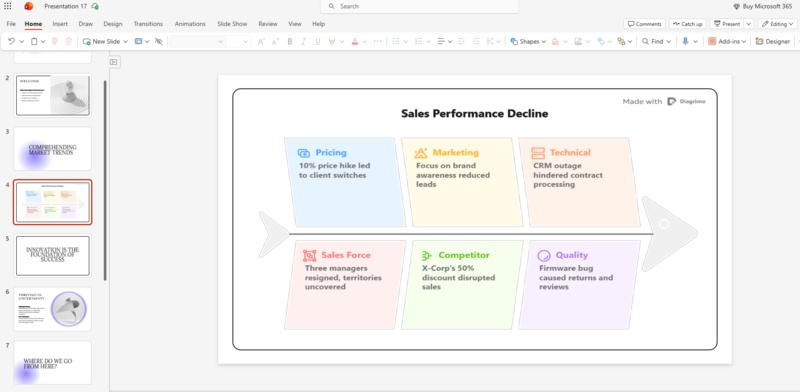Screen dimensions: 800x392
Task: Click the Designer button
Action: [773, 41]
